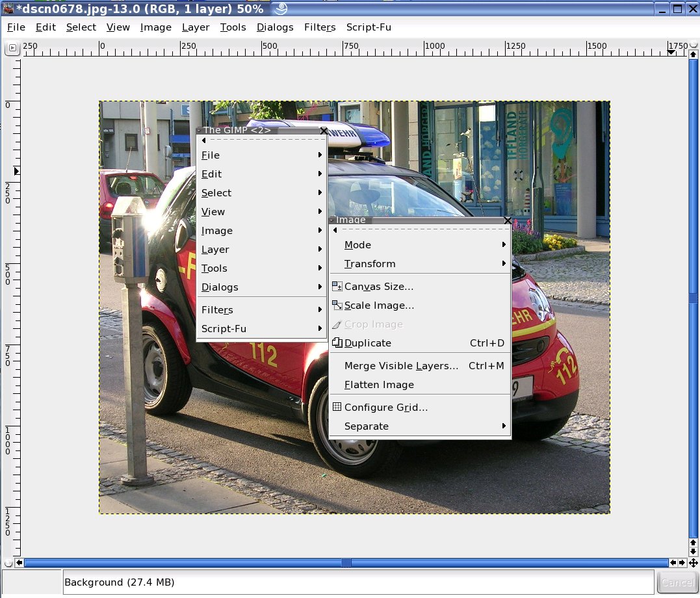Click the navigation cross icon at bottom-right corner
The height and width of the screenshot is (598, 700).
pyautogui.click(x=694, y=563)
